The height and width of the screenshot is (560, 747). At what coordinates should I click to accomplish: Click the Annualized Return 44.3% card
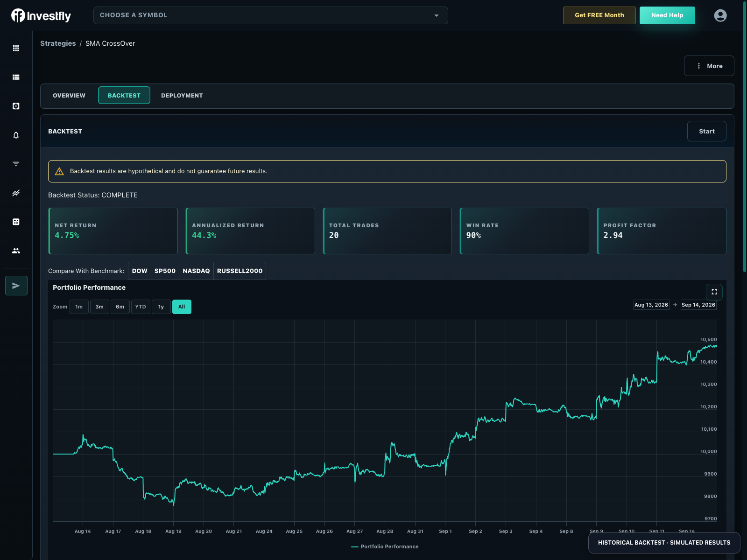tap(250, 231)
